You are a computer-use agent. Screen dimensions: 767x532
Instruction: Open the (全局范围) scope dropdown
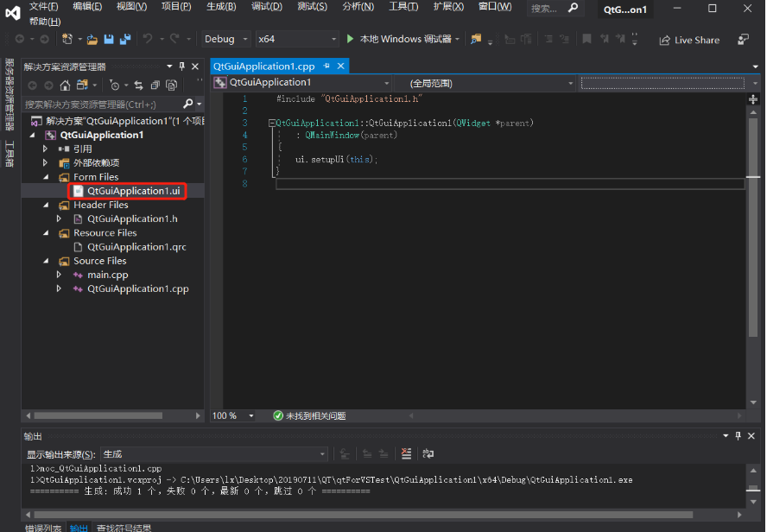(485, 83)
